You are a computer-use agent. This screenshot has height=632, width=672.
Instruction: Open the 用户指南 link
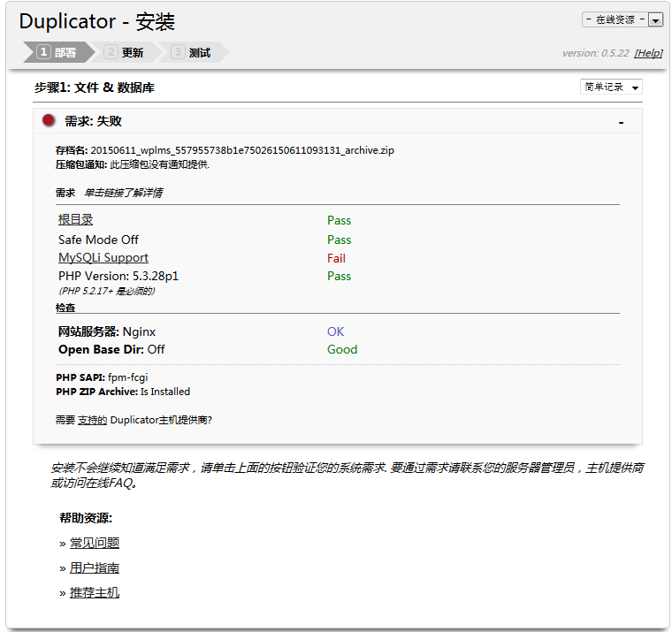[95, 567]
